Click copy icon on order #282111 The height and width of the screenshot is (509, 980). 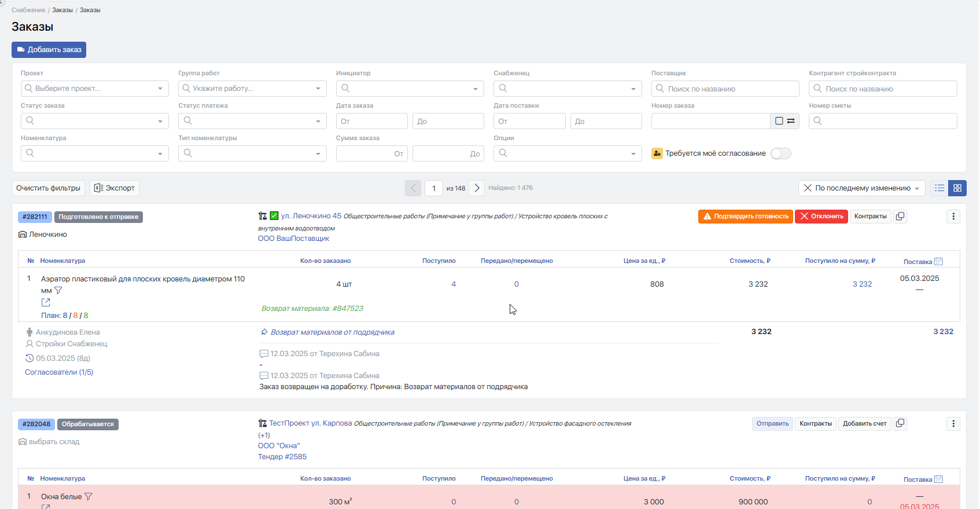900,217
